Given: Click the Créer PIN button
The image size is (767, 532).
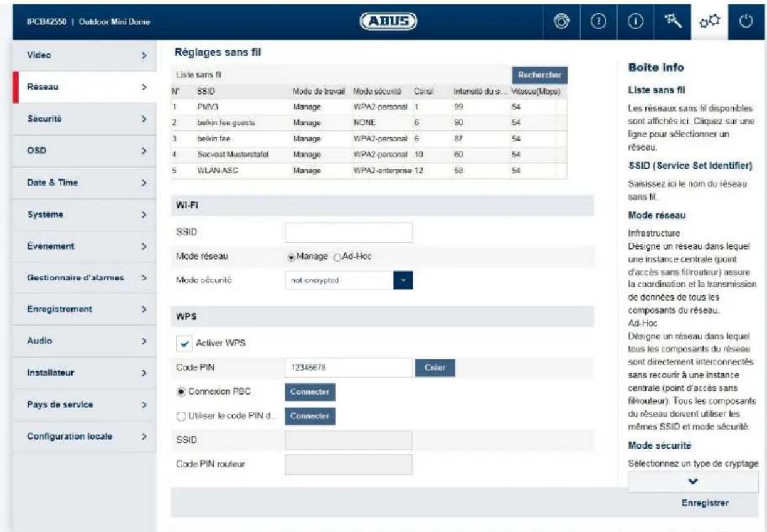Looking at the screenshot, I should (x=435, y=368).
